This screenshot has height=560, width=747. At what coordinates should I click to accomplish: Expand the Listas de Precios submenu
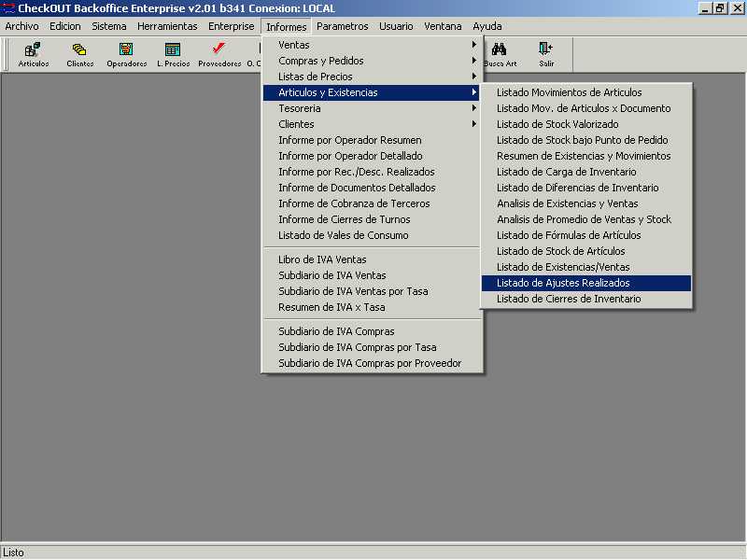(371, 77)
